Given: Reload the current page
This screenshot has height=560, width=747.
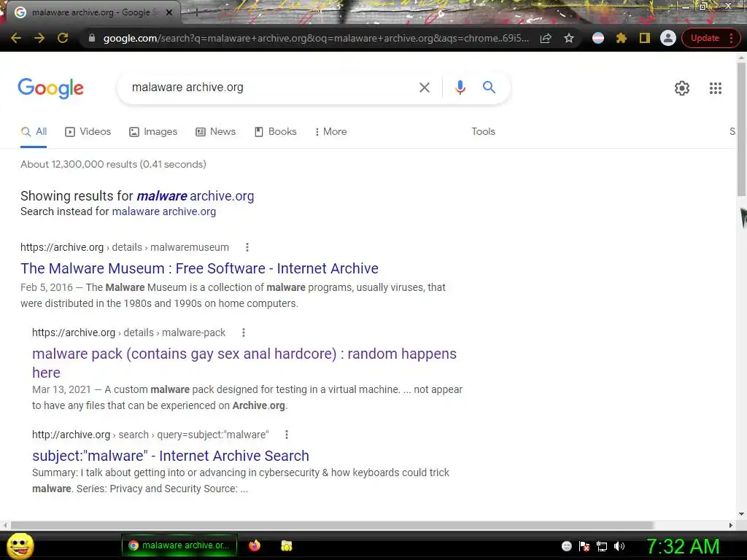Looking at the screenshot, I should (63, 38).
